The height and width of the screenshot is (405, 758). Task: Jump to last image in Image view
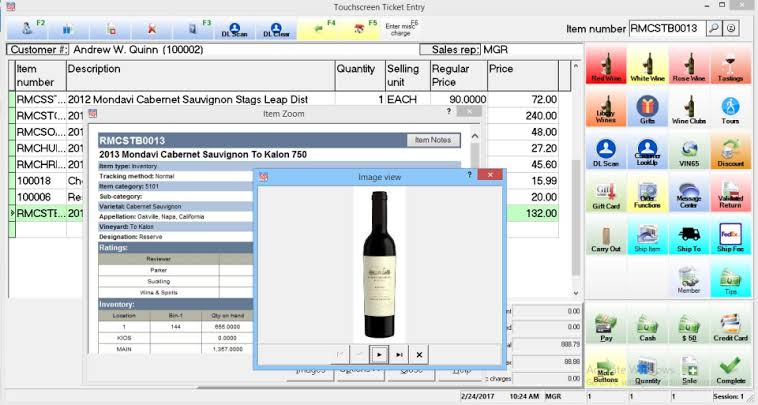(399, 355)
